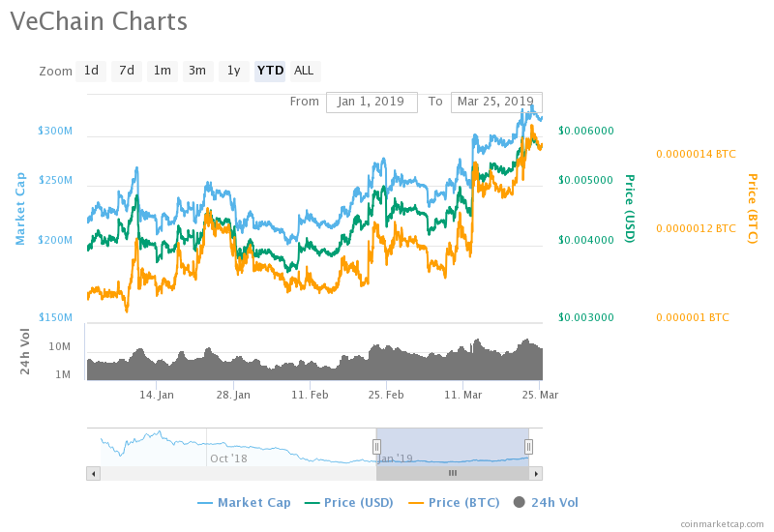
Task: Click the 28. Jan axis label
Action: click(233, 395)
